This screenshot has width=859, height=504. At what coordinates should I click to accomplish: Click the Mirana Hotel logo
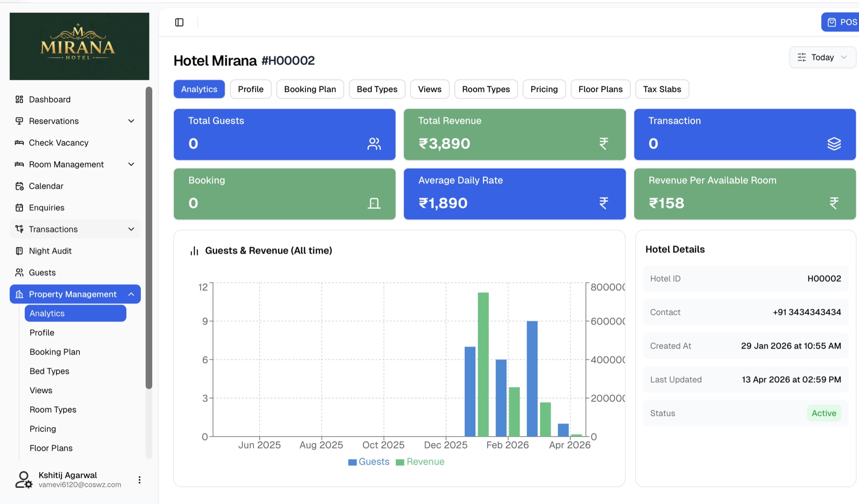[x=79, y=46]
